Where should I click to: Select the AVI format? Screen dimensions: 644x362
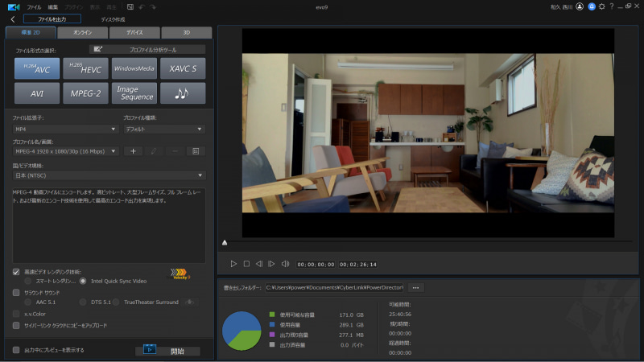(37, 93)
